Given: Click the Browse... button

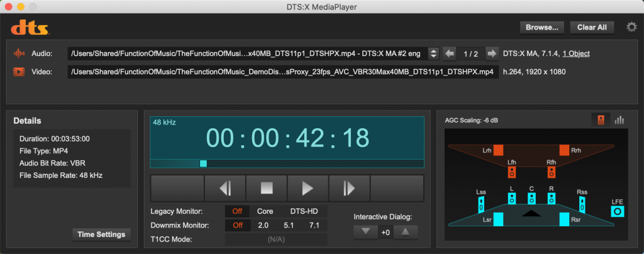Looking at the screenshot, I should click(x=542, y=28).
